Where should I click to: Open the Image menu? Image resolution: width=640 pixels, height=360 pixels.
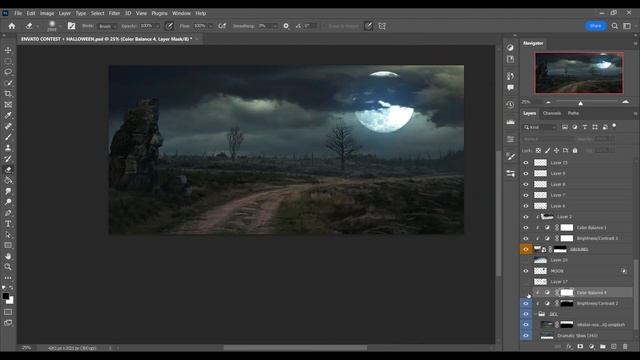(x=47, y=13)
